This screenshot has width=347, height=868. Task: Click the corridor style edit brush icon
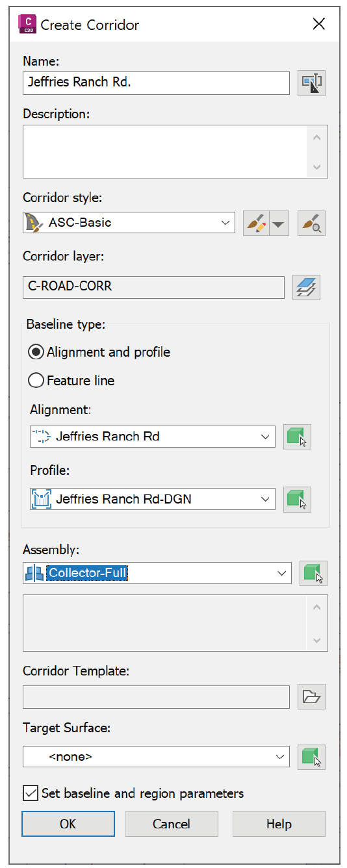pyautogui.click(x=256, y=223)
